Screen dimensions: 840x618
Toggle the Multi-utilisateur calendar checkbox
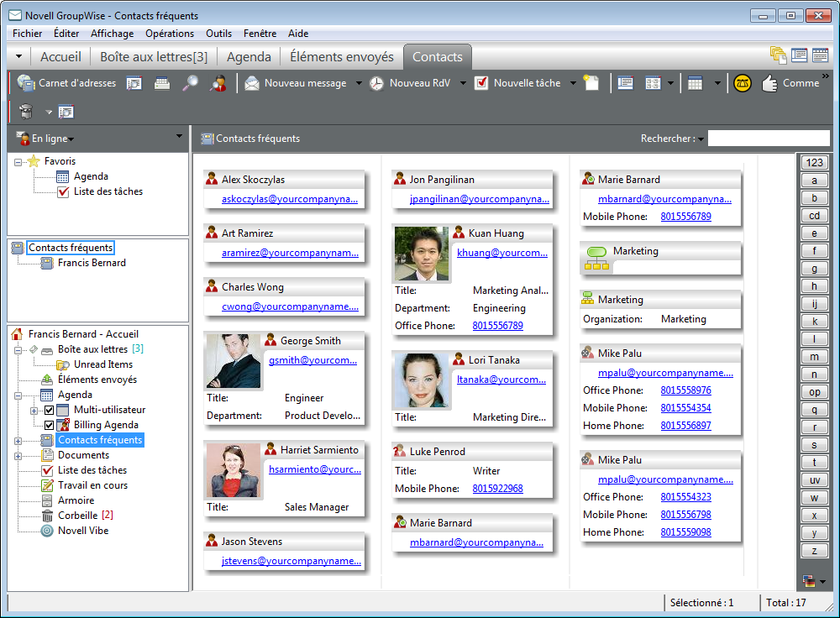(49, 410)
